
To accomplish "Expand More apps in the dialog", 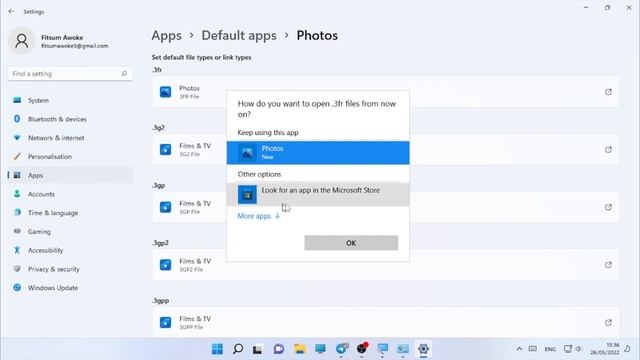I will [x=259, y=216].
